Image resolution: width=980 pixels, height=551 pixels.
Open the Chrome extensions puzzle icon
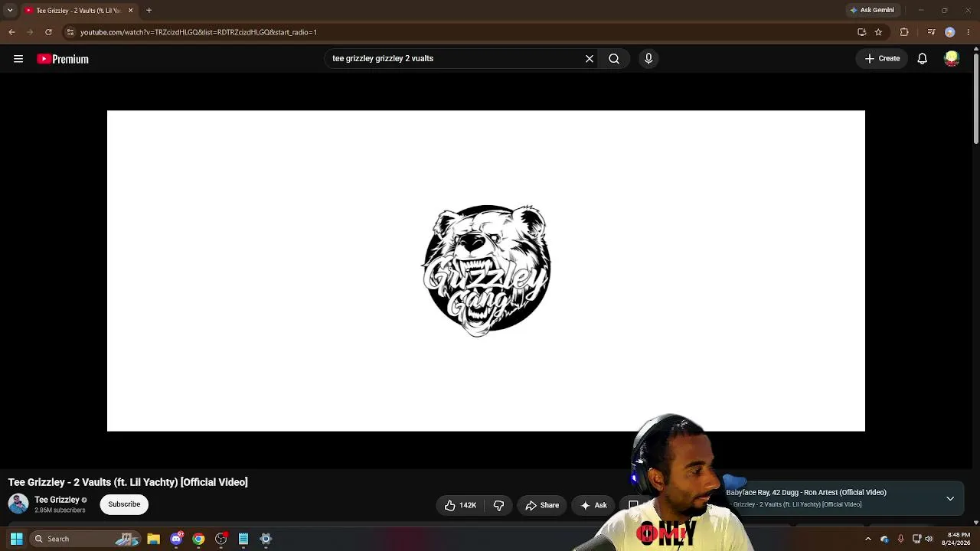click(904, 32)
